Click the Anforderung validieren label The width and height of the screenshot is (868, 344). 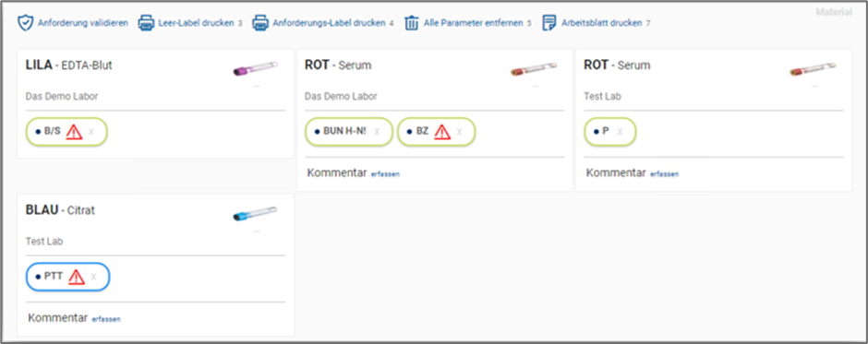click(83, 23)
